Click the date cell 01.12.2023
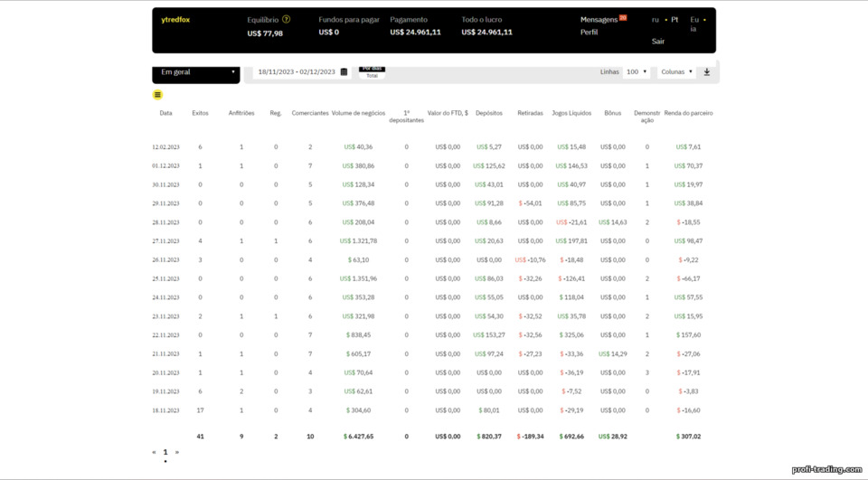This screenshot has height=480, width=868. [x=165, y=166]
